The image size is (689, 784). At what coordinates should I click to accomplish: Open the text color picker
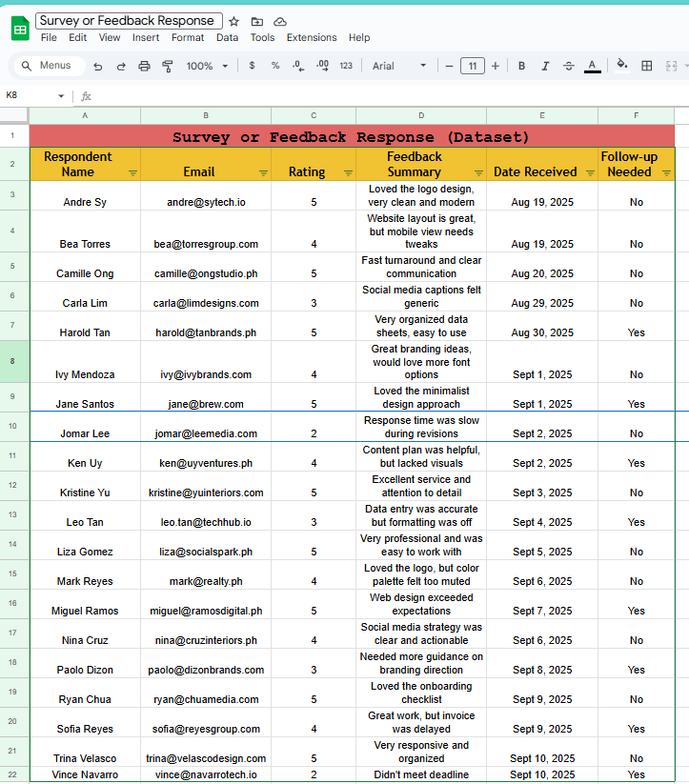coord(593,66)
